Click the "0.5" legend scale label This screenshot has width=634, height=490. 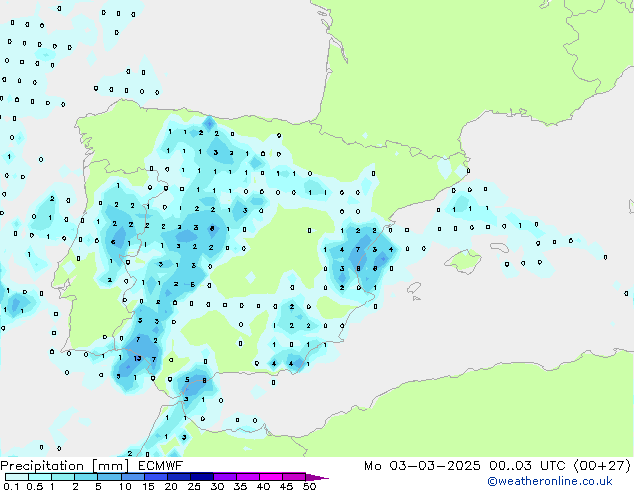35,486
